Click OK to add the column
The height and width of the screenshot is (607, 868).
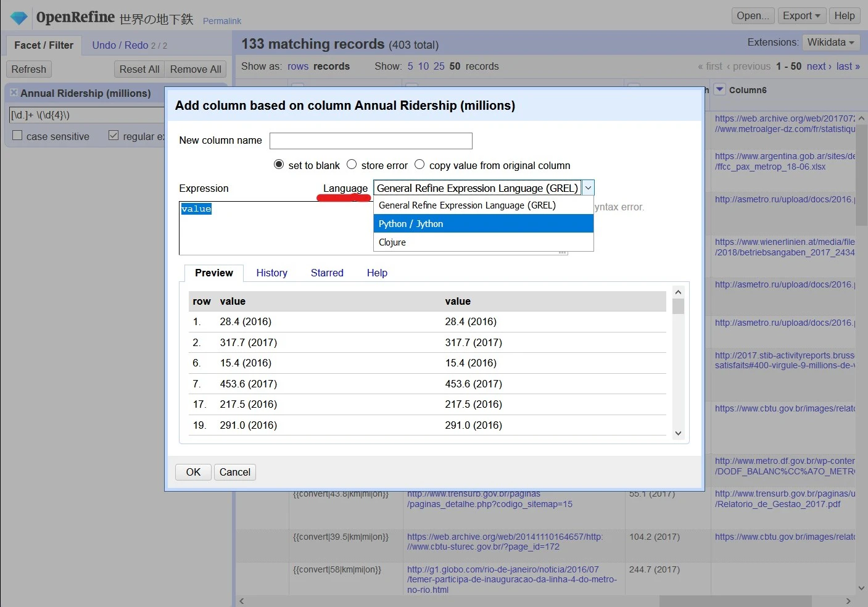coord(193,472)
